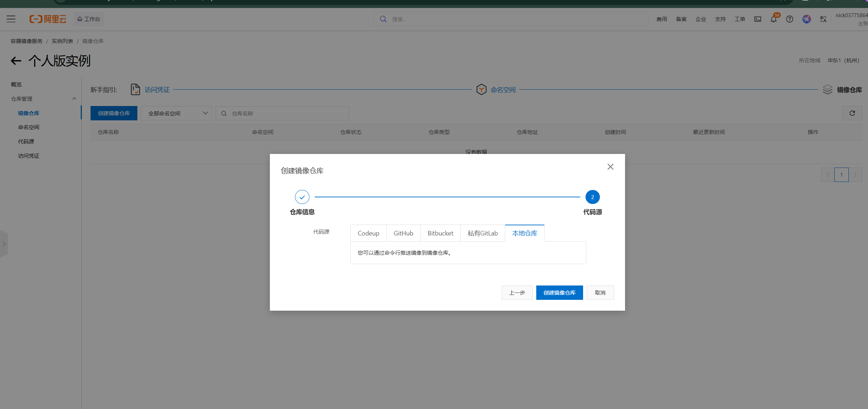This screenshot has width=868, height=409.
Task: Click the AI assistant icon in header
Action: 806,19
